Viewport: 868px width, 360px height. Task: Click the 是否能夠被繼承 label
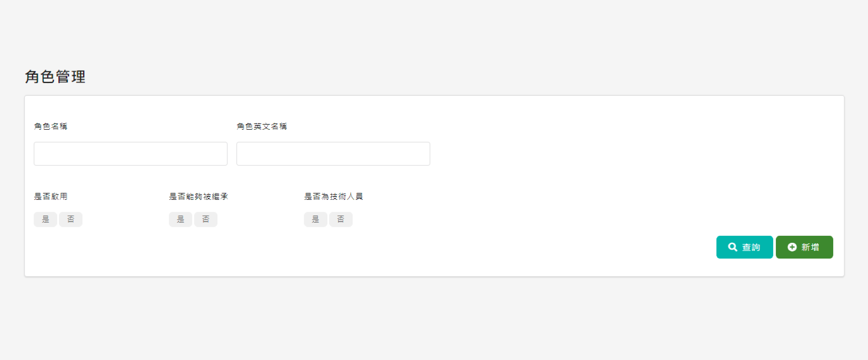(199, 196)
